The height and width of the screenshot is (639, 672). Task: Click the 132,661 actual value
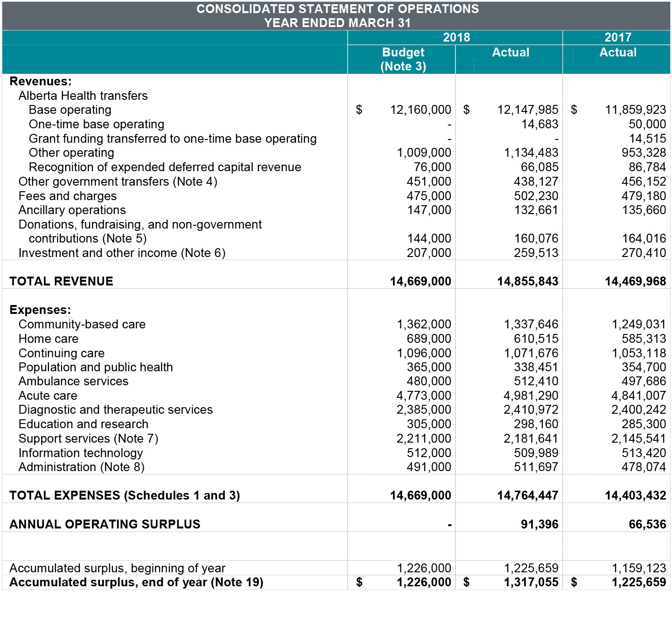536,210
